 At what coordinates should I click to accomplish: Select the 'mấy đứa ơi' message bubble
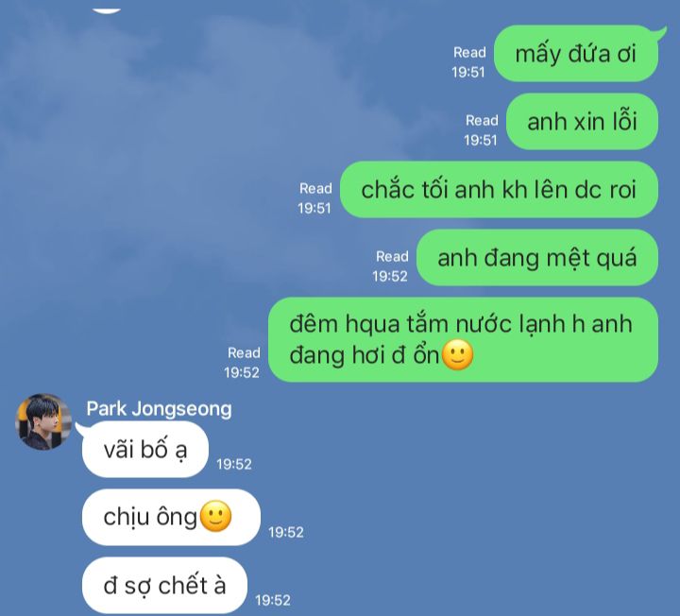576,53
